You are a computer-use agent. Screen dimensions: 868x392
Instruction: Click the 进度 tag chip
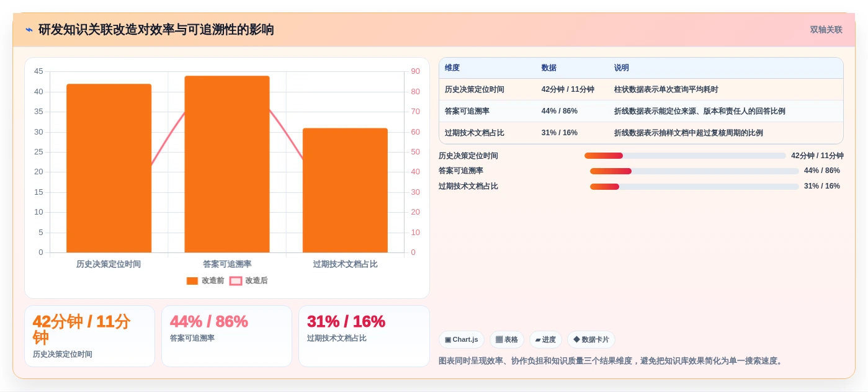click(x=545, y=339)
